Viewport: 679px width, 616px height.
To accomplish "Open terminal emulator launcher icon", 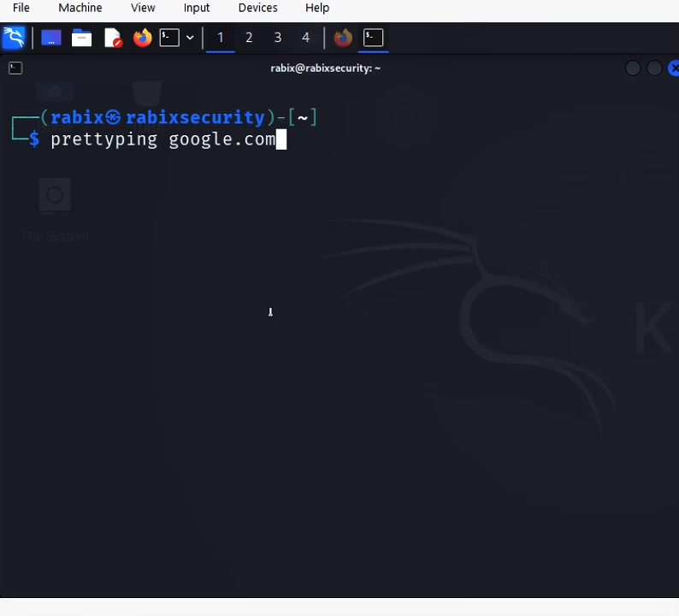I will tap(169, 38).
